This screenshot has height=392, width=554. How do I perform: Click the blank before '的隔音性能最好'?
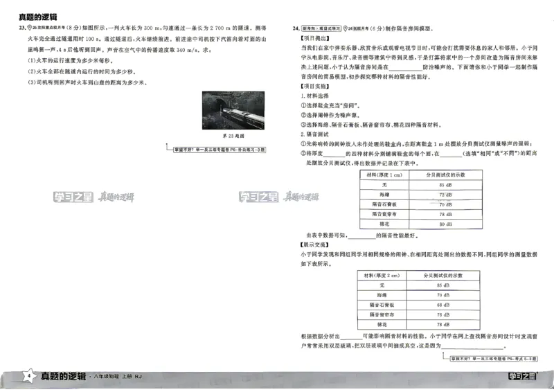(361, 235)
